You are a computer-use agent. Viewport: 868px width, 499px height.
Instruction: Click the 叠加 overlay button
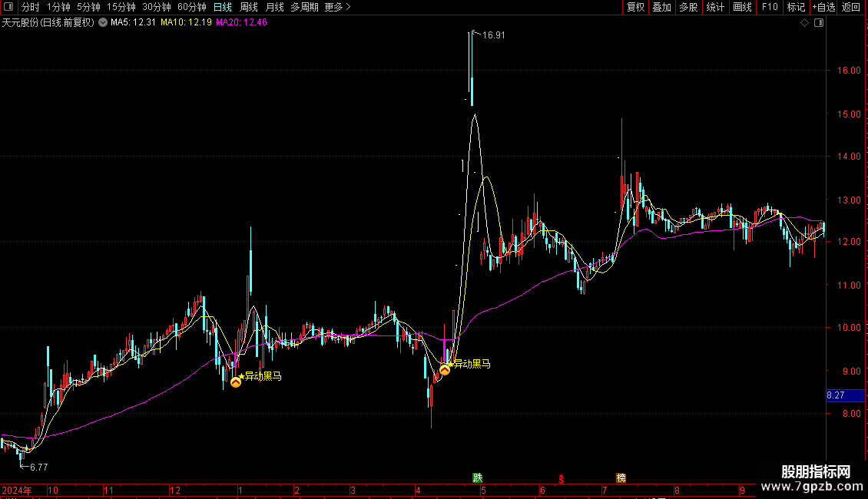[x=661, y=7]
